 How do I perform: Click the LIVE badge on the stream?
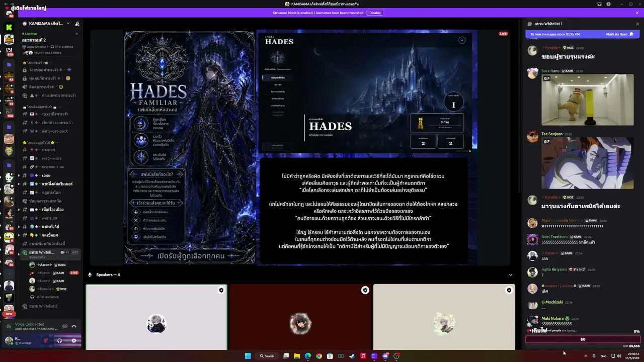pyautogui.click(x=503, y=34)
